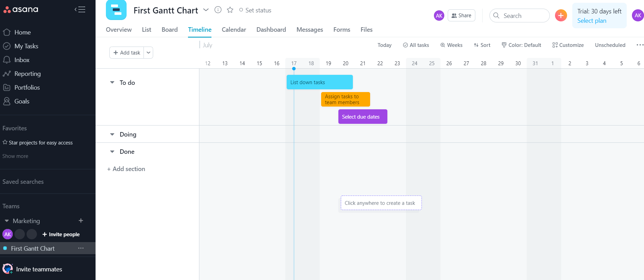The height and width of the screenshot is (280, 644).
Task: Switch to the Calendar tab
Action: pyautogui.click(x=234, y=30)
